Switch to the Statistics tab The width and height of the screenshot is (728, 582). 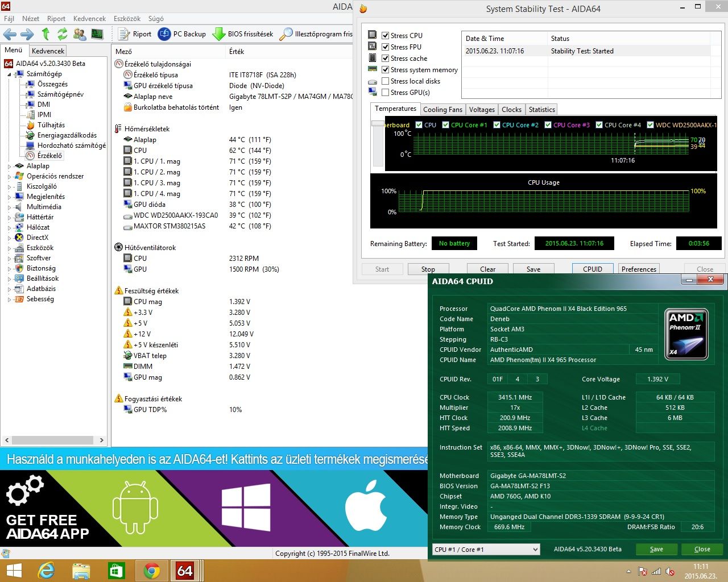point(541,110)
